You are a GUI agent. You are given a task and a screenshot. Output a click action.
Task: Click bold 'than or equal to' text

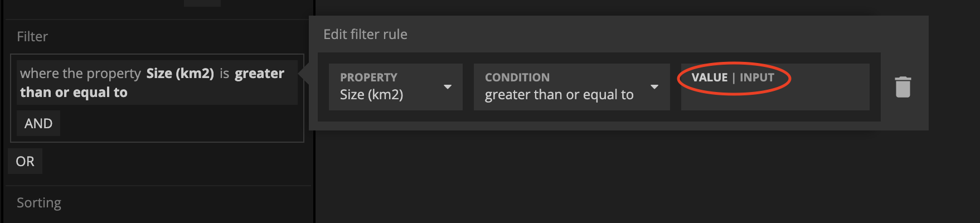[x=74, y=93]
